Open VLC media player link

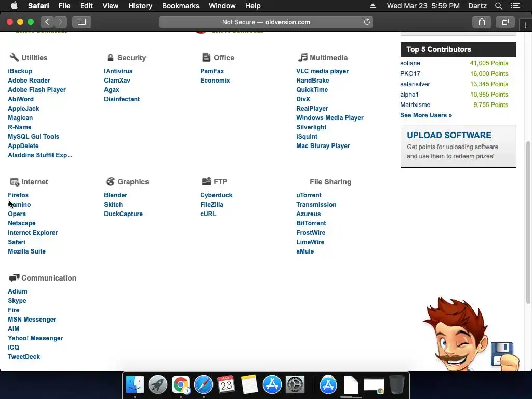(322, 71)
